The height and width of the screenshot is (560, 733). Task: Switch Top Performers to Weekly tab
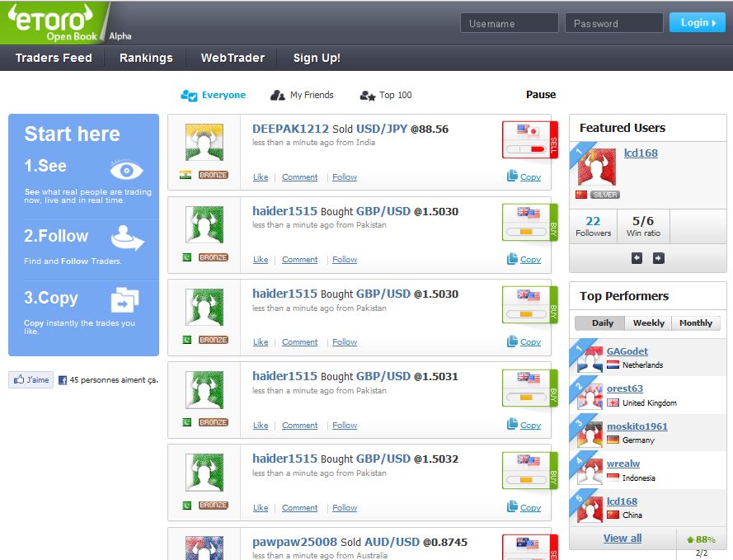pos(648,323)
